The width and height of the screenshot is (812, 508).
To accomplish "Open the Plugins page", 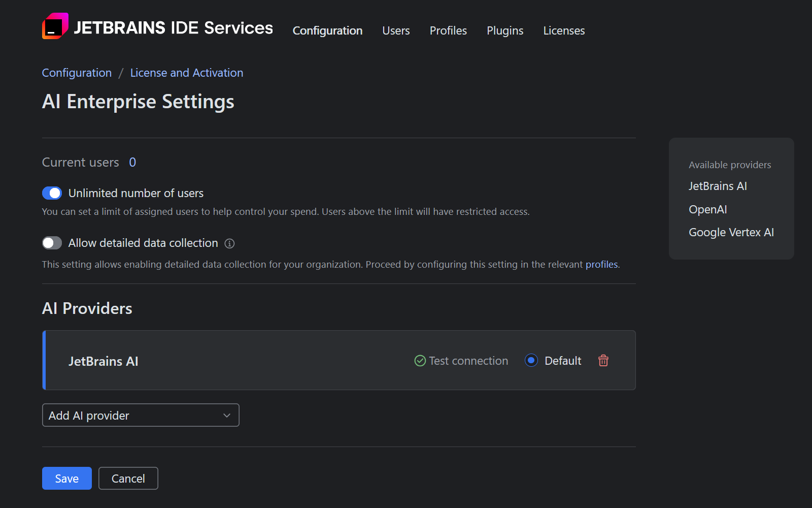I will tap(504, 30).
